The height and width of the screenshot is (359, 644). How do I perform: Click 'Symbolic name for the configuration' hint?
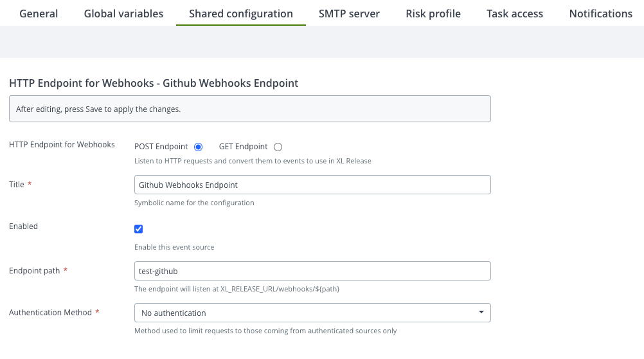click(x=194, y=203)
